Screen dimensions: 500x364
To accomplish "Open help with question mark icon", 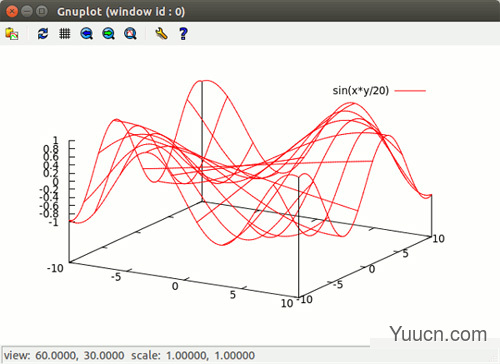I will pos(183,34).
